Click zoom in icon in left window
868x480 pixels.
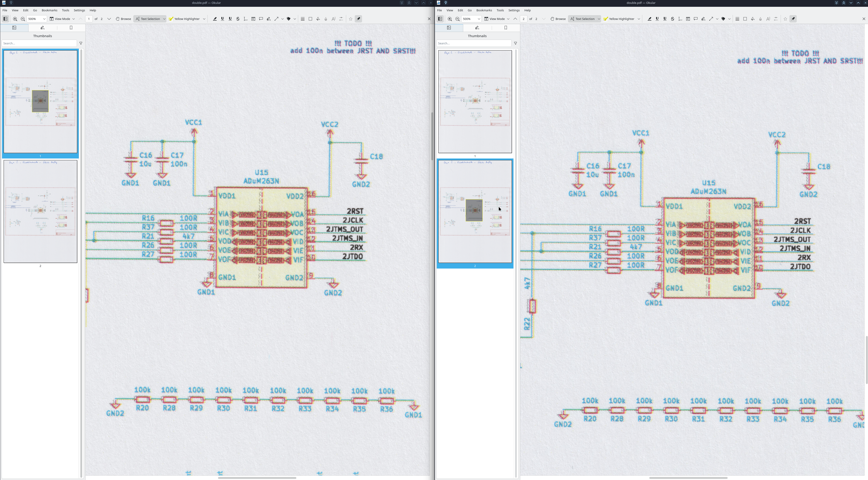[x=15, y=19]
